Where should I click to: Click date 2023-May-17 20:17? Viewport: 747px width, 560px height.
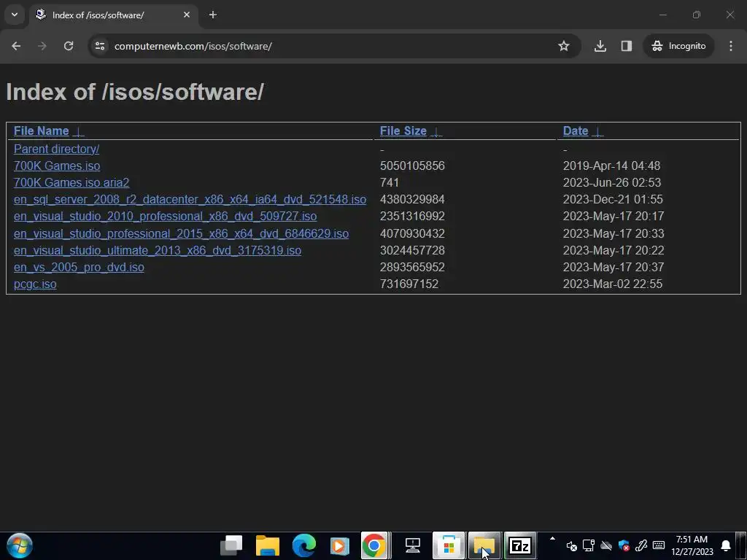[614, 216]
